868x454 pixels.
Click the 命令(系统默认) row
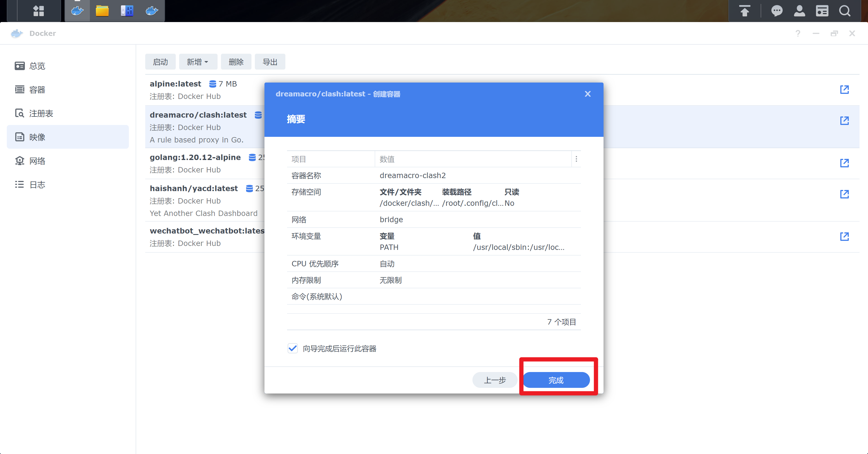point(434,297)
